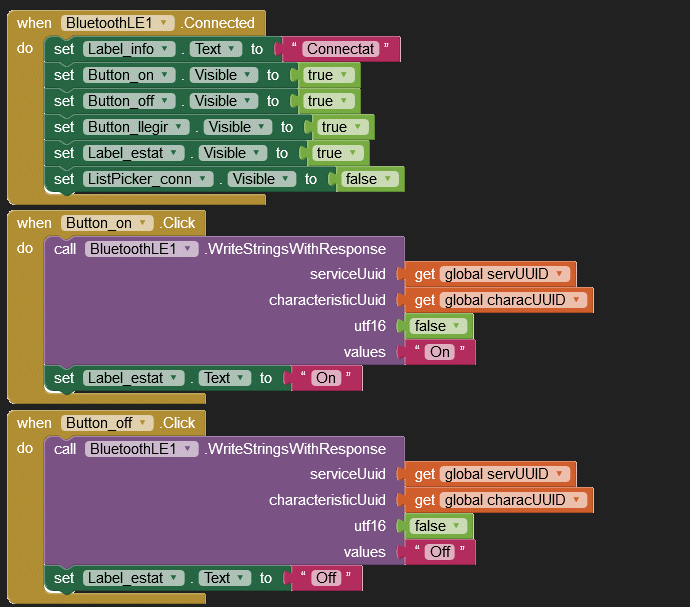Open Button_off dropdown in the "when Button_off.Click" header

click(x=109, y=423)
